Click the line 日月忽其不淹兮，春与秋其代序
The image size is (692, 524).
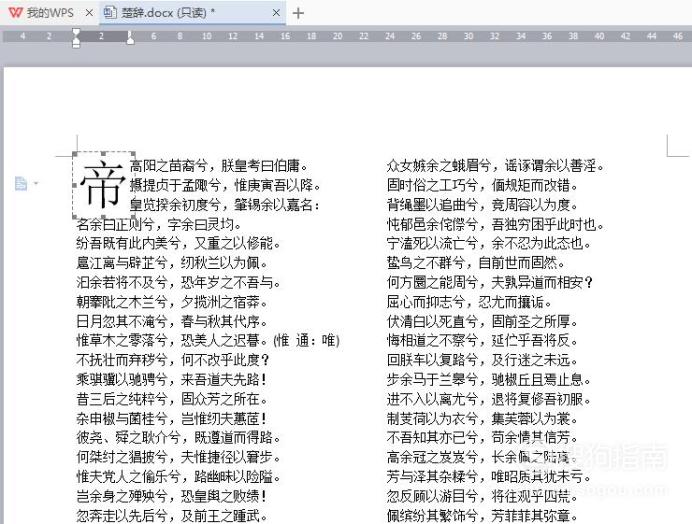pos(172,321)
